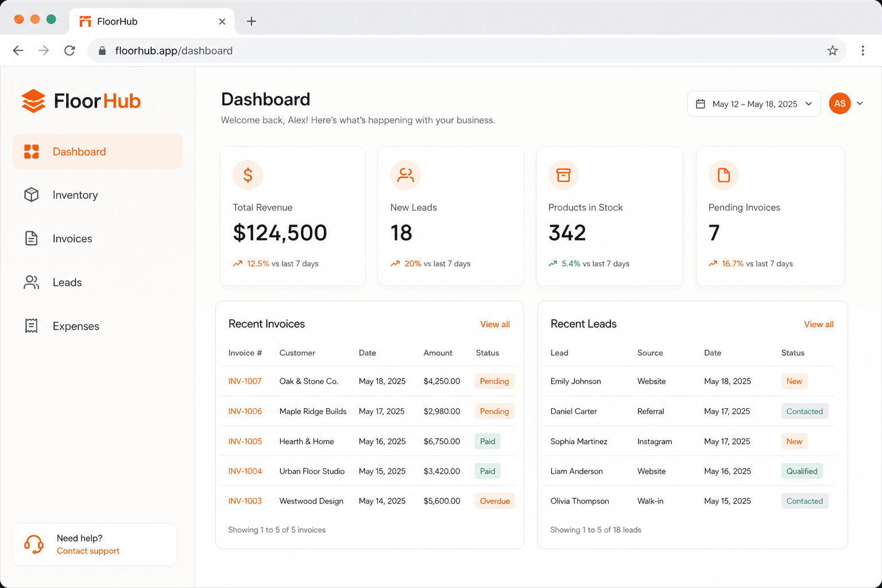Image resolution: width=882 pixels, height=588 pixels.
Task: Click View all in Recent Invoices
Action: [495, 324]
